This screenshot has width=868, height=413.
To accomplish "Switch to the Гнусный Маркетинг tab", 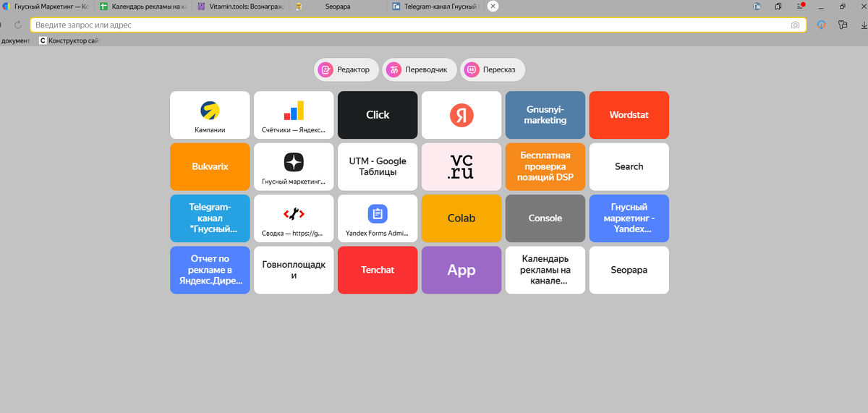I will coord(47,6).
